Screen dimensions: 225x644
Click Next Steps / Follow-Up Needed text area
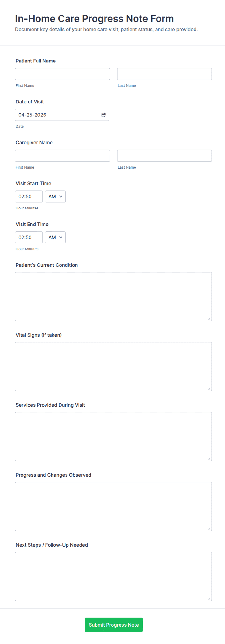pyautogui.click(x=113, y=576)
